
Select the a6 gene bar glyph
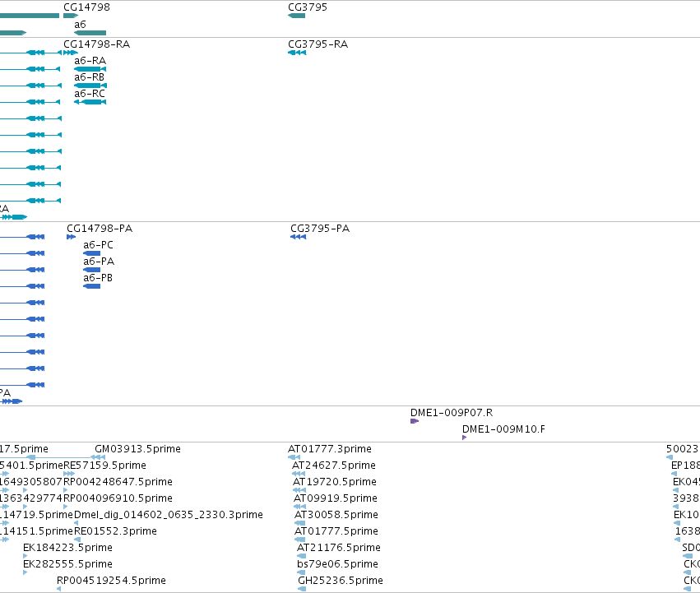coord(90,33)
